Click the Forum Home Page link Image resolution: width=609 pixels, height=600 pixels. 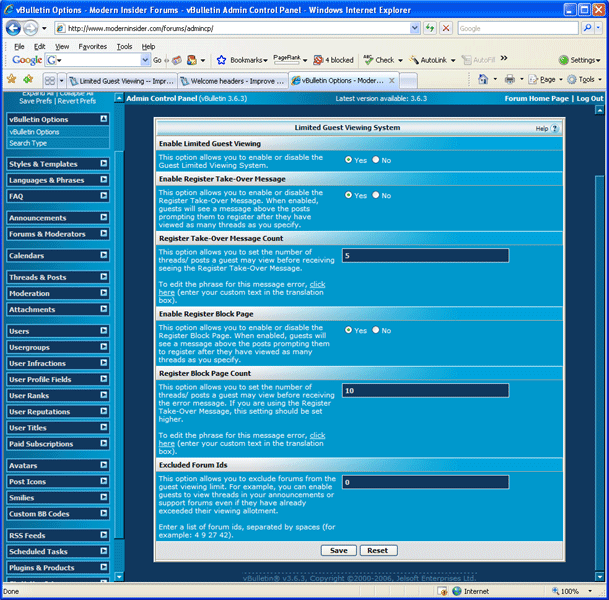pyautogui.click(x=536, y=99)
